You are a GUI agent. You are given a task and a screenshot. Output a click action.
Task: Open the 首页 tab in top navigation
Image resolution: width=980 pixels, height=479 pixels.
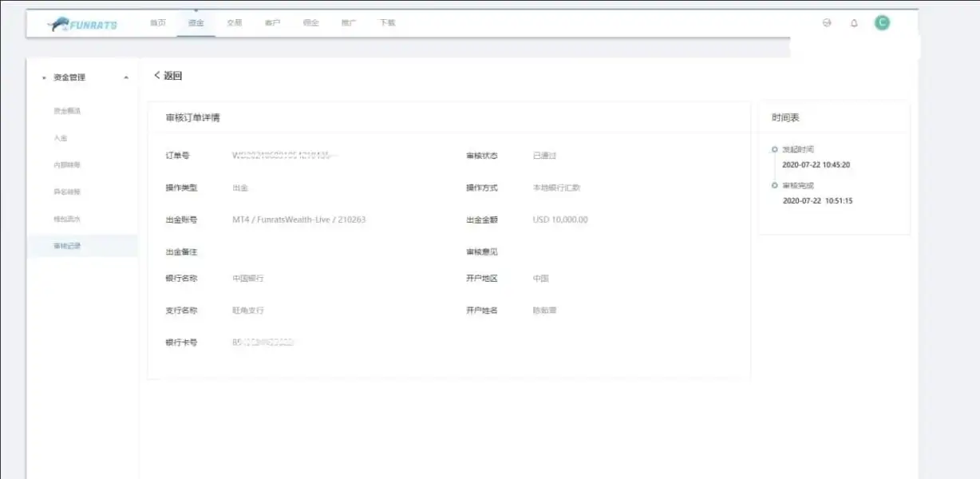pos(157,23)
